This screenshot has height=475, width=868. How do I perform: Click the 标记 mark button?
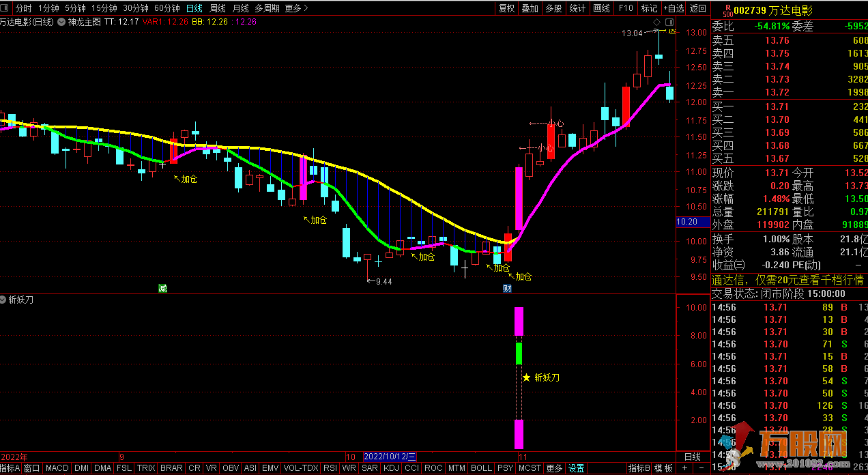pyautogui.click(x=649, y=8)
